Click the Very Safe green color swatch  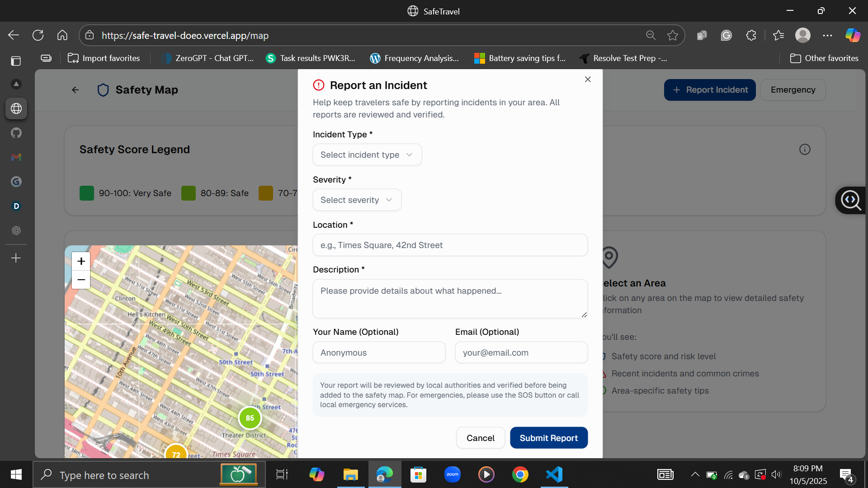pos(87,193)
